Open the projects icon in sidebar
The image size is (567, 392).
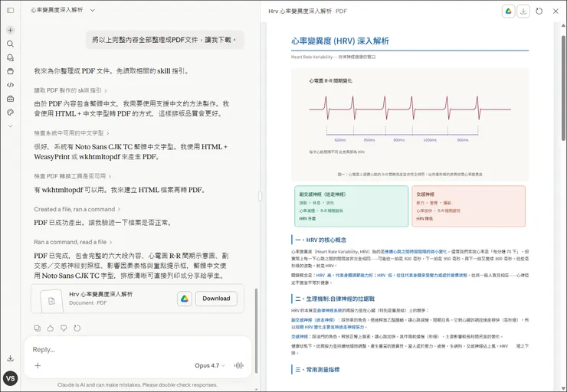(11, 71)
